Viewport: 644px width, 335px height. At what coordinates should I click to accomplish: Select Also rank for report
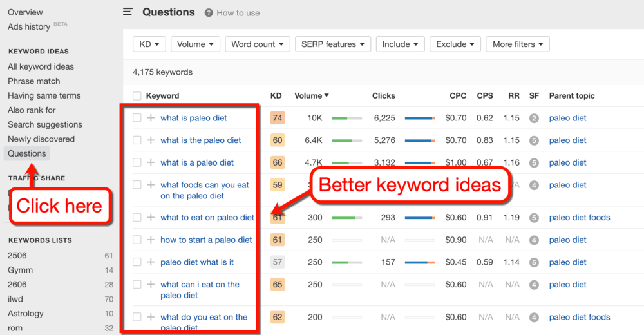tap(32, 110)
